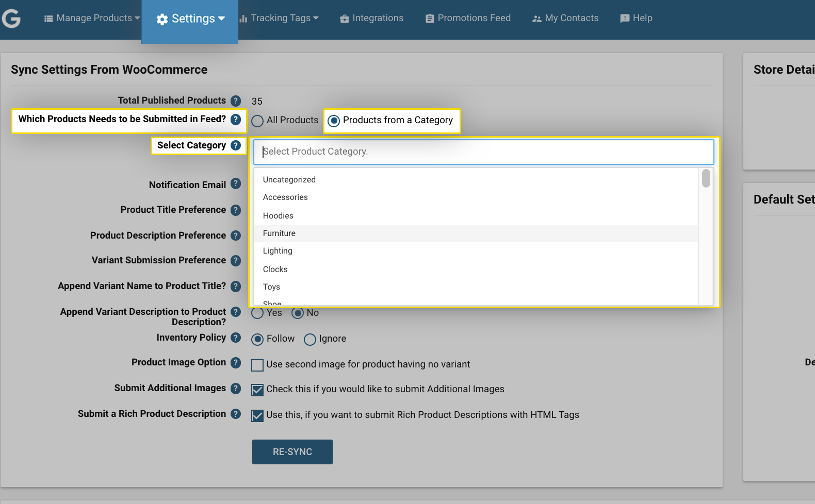Set Inventory Policy to Ignore

coord(310,339)
